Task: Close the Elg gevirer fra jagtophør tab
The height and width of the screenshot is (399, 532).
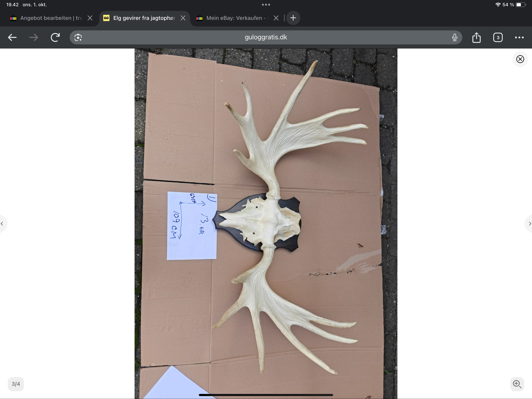Action: [x=183, y=18]
